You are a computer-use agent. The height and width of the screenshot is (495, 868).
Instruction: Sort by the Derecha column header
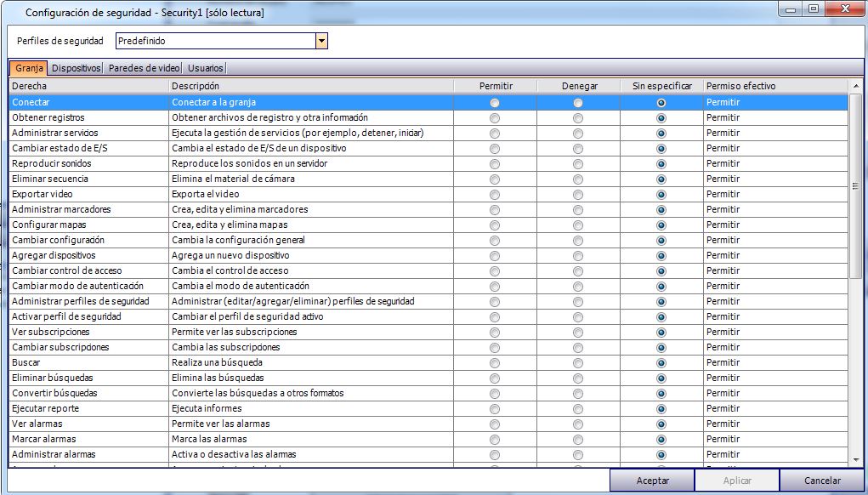[x=88, y=87]
